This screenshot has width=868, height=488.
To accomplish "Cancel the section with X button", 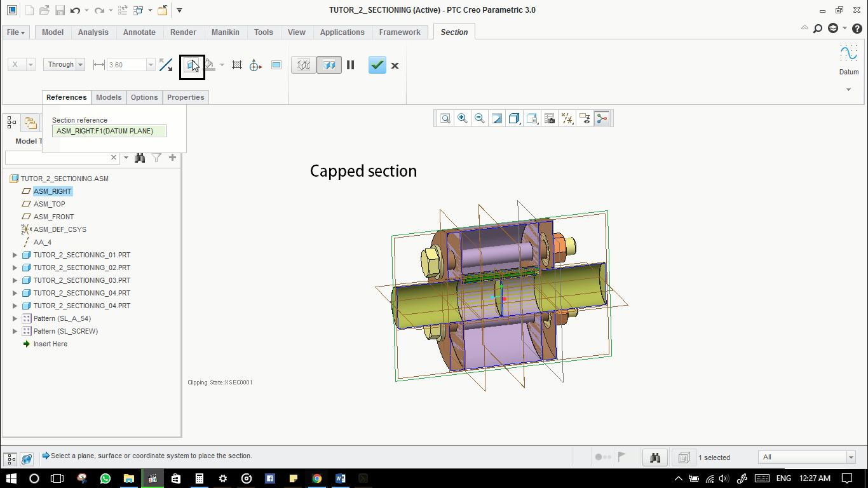I will [x=395, y=65].
